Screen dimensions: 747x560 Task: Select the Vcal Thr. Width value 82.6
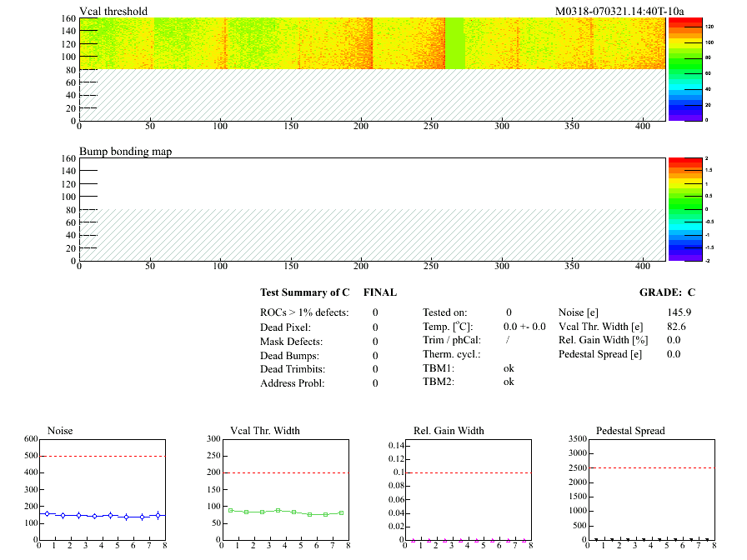pos(676,327)
